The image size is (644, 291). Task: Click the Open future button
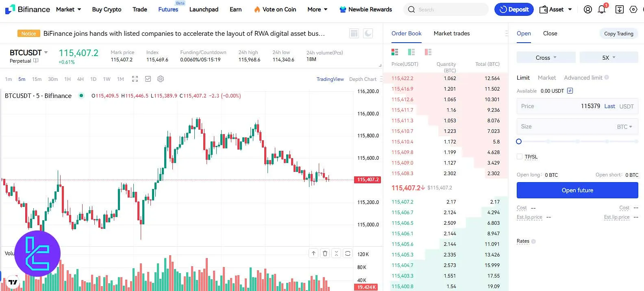pos(577,190)
